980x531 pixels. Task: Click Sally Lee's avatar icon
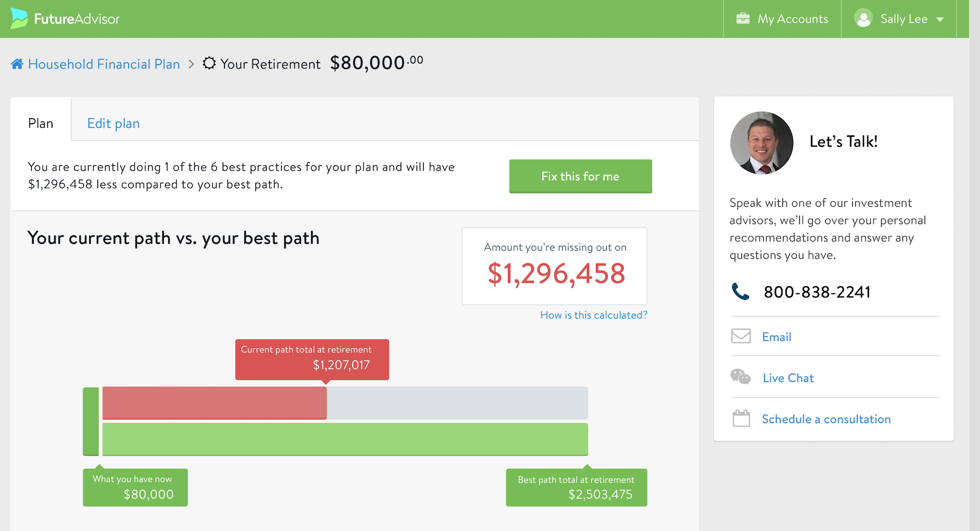(x=863, y=18)
